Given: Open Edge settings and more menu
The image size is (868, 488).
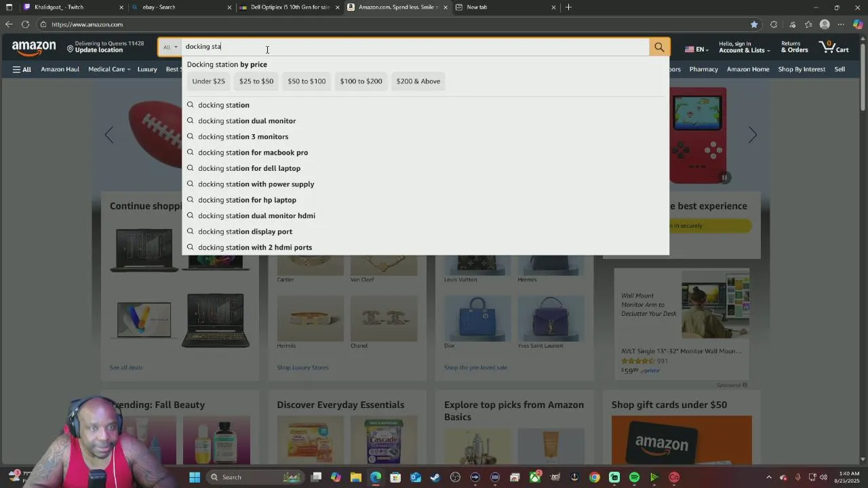Looking at the screenshot, I should click(x=841, y=24).
